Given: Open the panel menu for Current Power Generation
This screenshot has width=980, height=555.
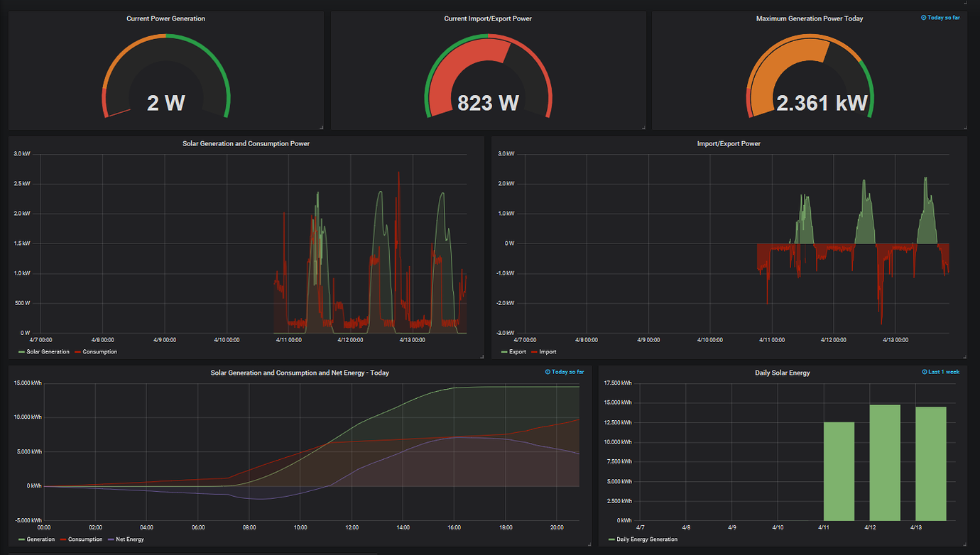Looking at the screenshot, I should click(x=165, y=18).
